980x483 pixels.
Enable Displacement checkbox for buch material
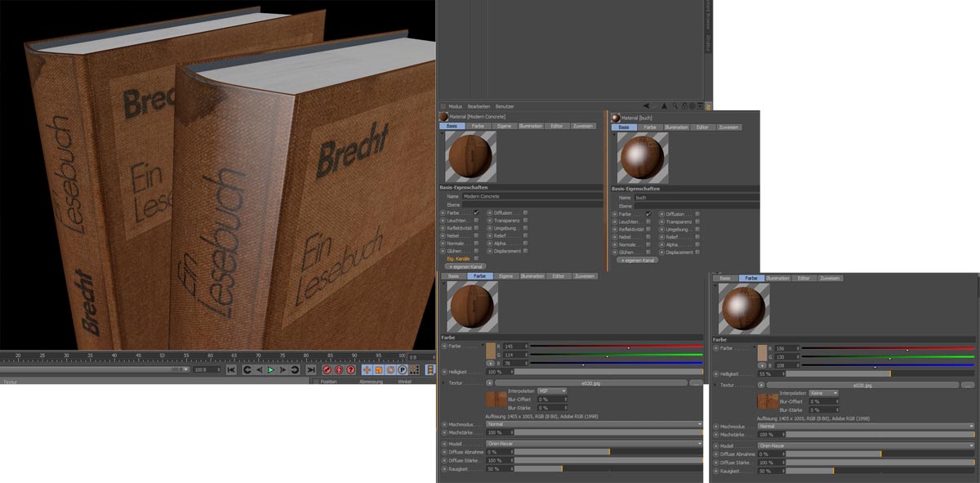697,253
